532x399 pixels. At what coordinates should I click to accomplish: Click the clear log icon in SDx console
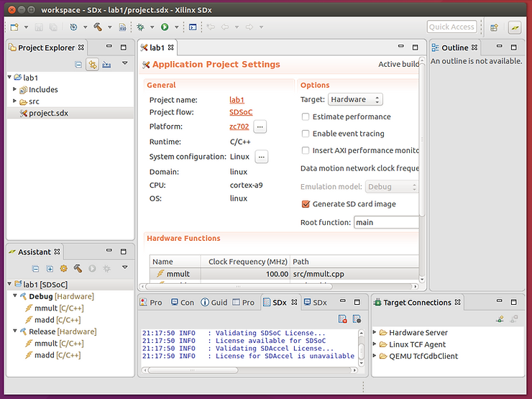(x=343, y=319)
